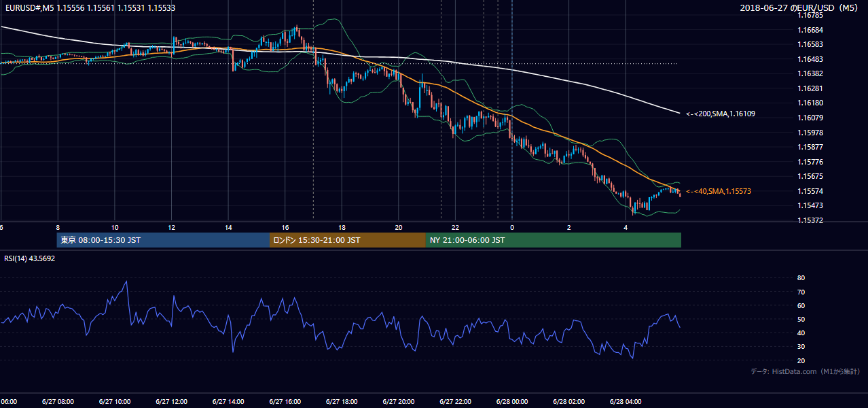
Task: Click the 2018-06-27 EUR/USD (M5) header label
Action: click(800, 8)
